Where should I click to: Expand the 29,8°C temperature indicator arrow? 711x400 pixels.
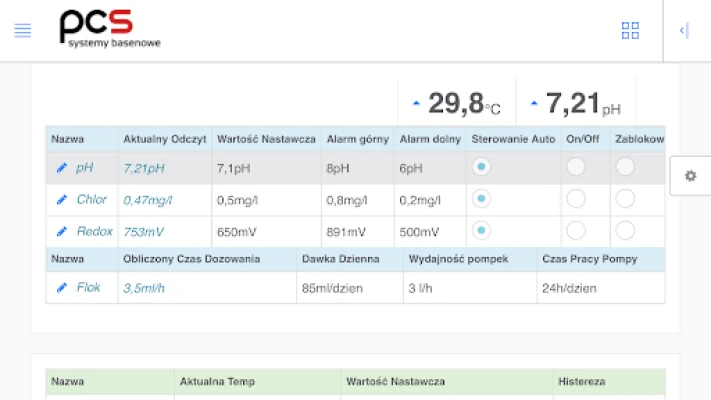pos(417,103)
